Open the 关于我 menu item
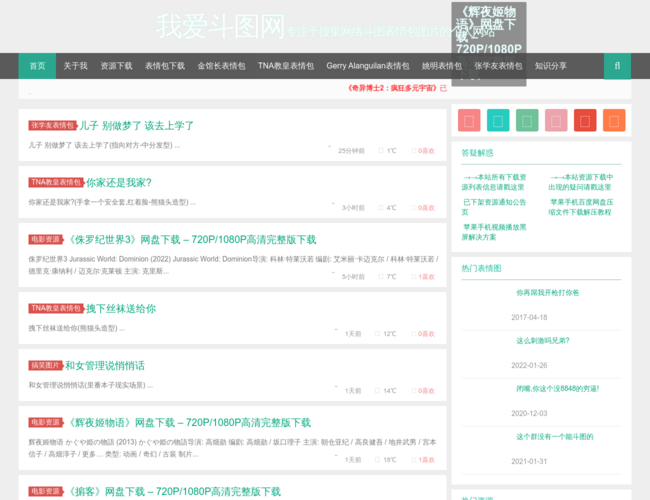Image resolution: width=650 pixels, height=500 pixels. click(75, 66)
